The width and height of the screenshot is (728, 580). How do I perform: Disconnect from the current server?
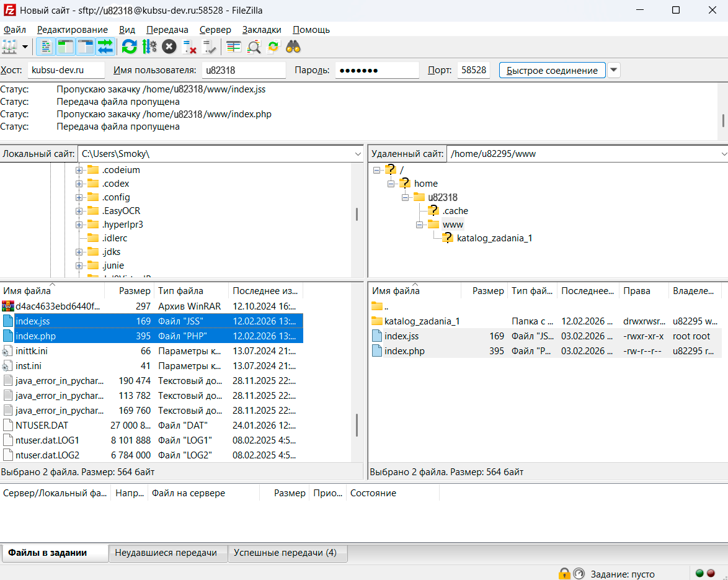pos(189,47)
